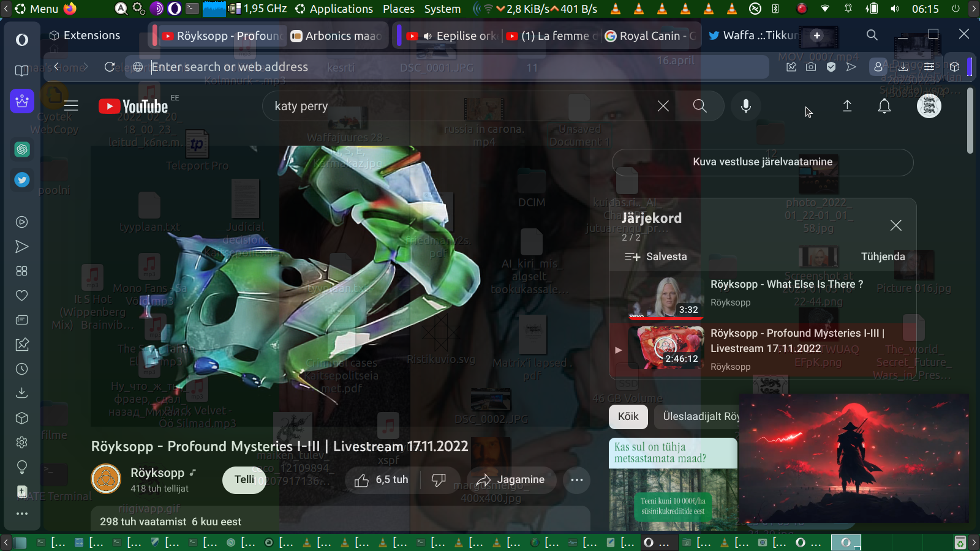Open sidebar setup three-dots menu

[22, 514]
